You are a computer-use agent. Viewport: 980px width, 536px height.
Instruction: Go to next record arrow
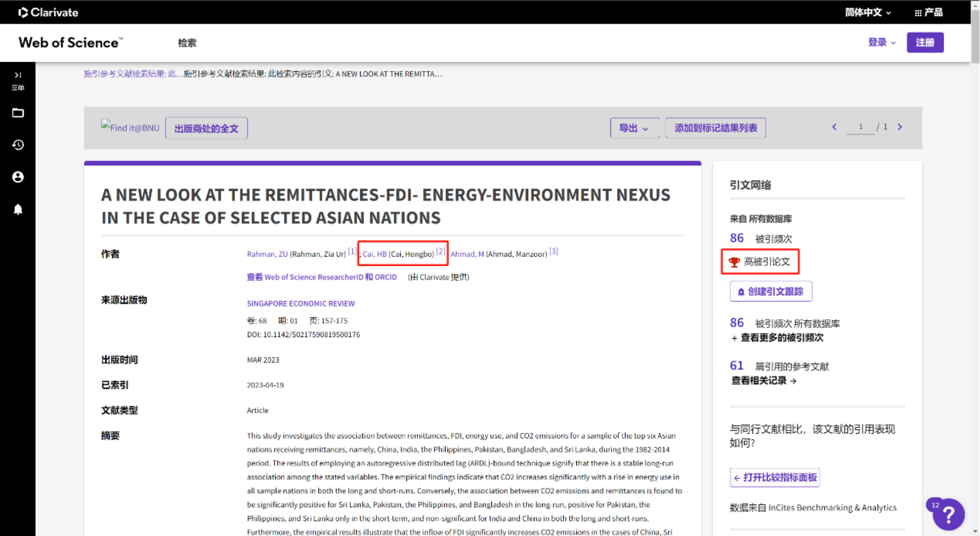click(900, 127)
